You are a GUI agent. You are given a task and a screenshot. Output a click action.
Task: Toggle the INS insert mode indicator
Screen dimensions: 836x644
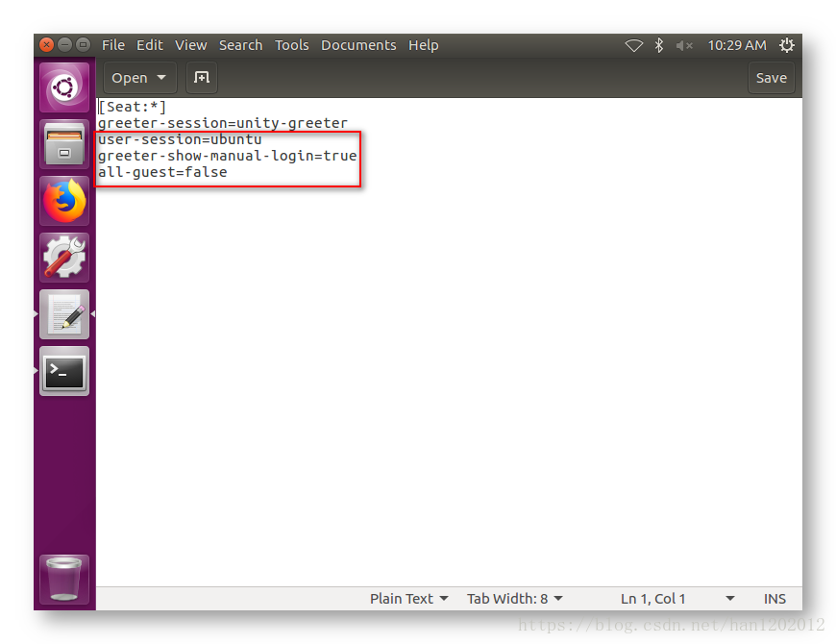click(x=775, y=599)
